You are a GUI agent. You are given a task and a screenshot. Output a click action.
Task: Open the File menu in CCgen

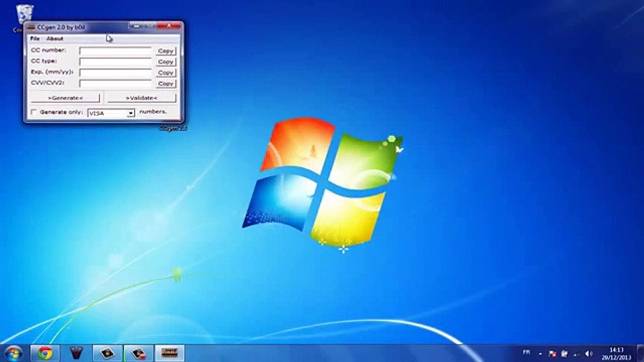point(35,39)
